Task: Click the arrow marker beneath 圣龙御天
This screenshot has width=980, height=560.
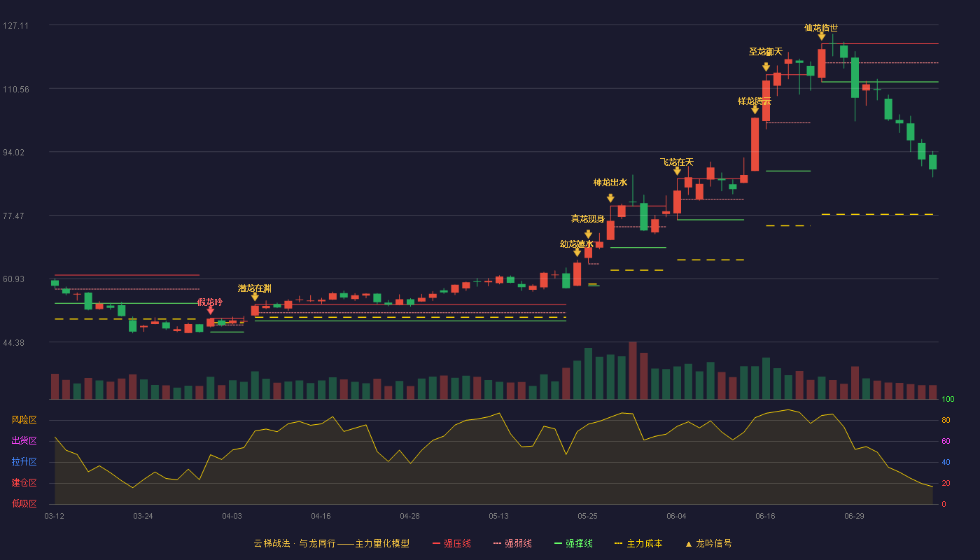Action: click(x=766, y=67)
